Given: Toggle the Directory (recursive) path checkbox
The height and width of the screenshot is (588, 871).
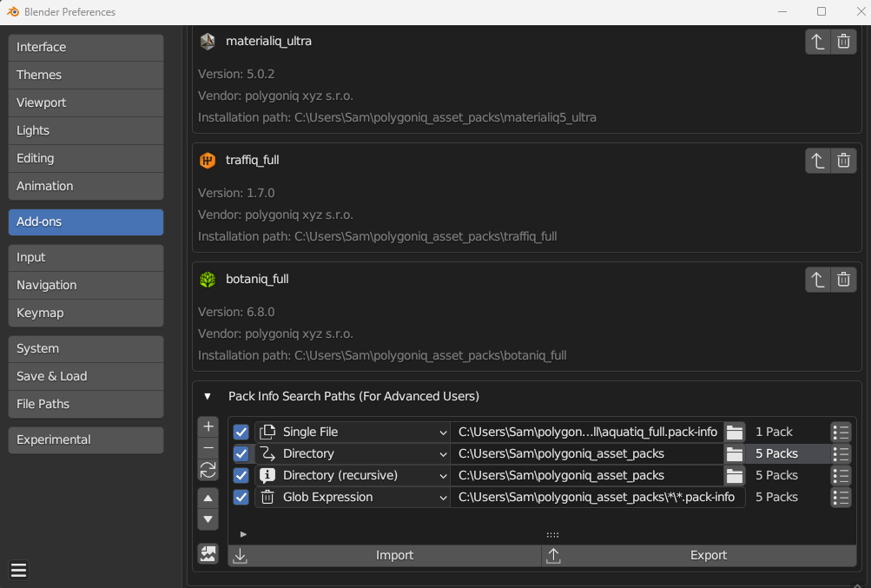Looking at the screenshot, I should click(x=241, y=476).
